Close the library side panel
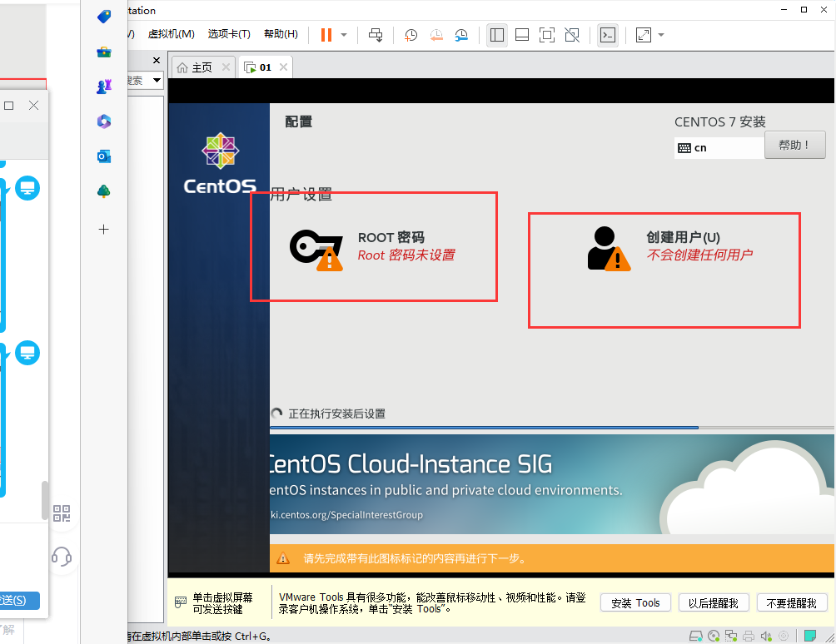 tap(157, 60)
